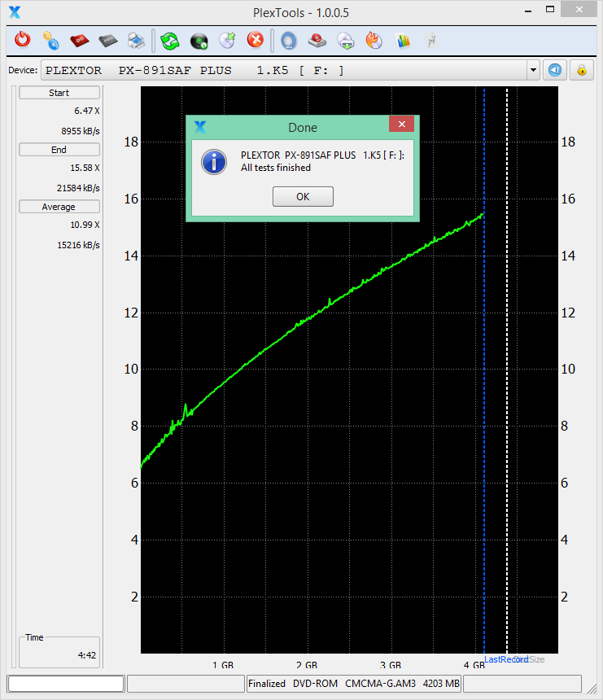Click the Average button
This screenshot has width=603, height=700.
click(x=59, y=207)
